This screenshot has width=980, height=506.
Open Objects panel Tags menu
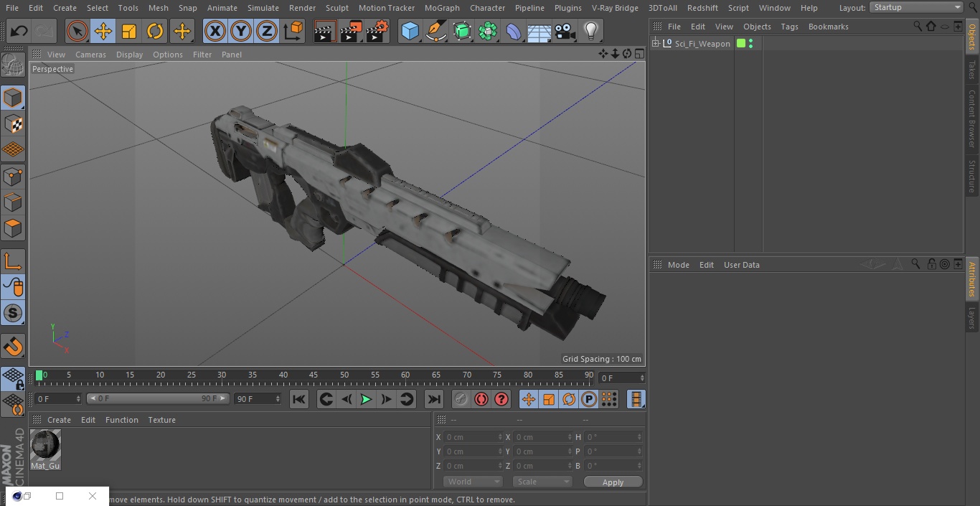point(789,27)
